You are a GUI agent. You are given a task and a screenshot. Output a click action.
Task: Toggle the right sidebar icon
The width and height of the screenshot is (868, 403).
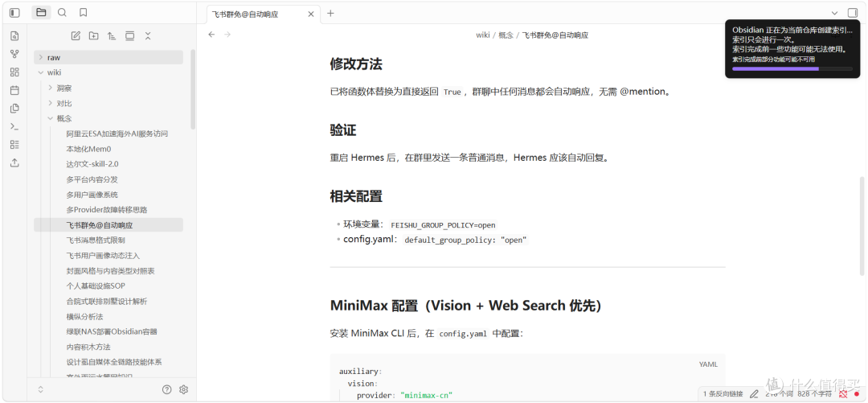pos(853,13)
